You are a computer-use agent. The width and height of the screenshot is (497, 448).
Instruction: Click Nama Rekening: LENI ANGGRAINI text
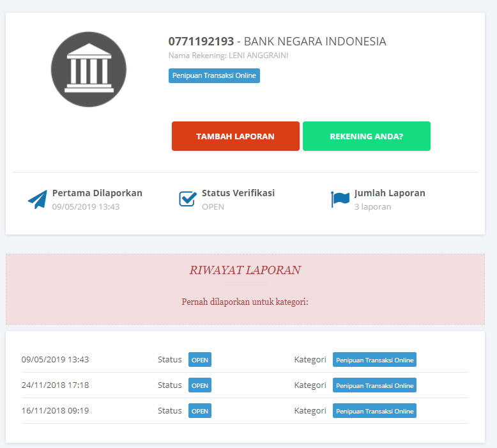click(x=228, y=56)
